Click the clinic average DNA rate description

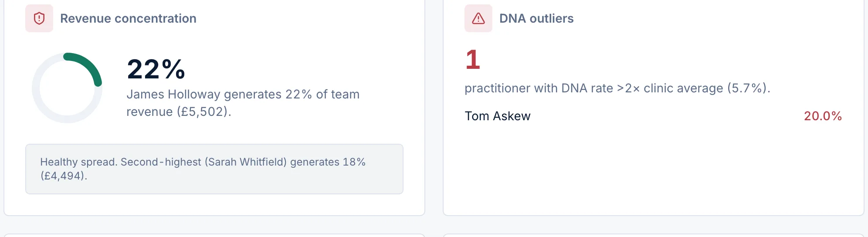(617, 88)
